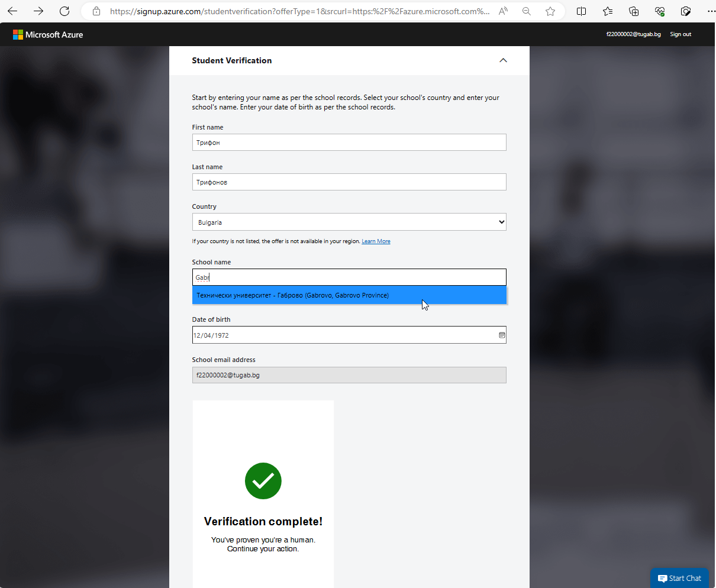View site security lock info
716x588 pixels.
96,11
